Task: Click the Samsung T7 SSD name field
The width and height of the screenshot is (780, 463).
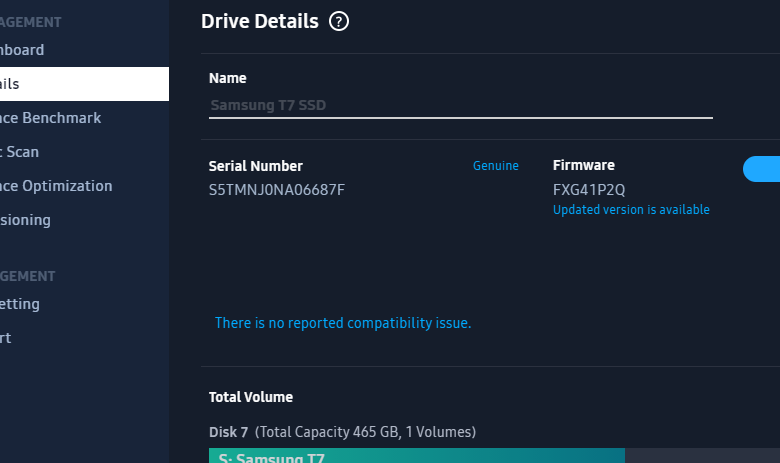Action: tap(461, 105)
